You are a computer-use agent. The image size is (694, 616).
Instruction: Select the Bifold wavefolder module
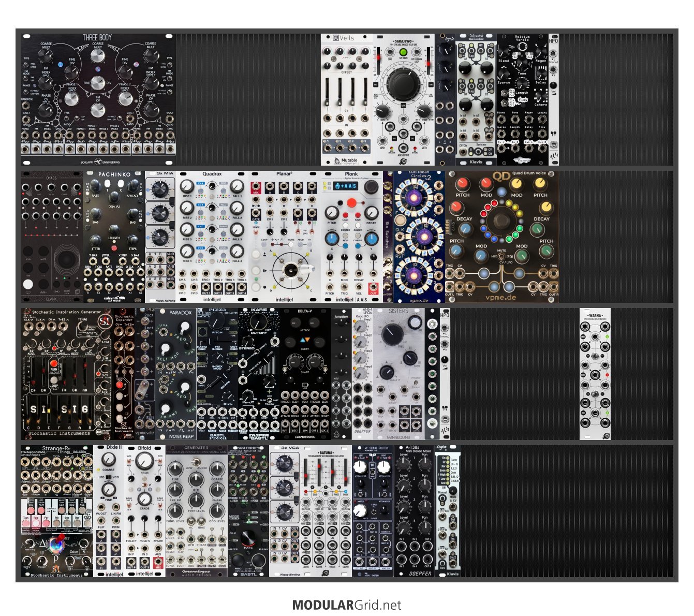(x=145, y=511)
